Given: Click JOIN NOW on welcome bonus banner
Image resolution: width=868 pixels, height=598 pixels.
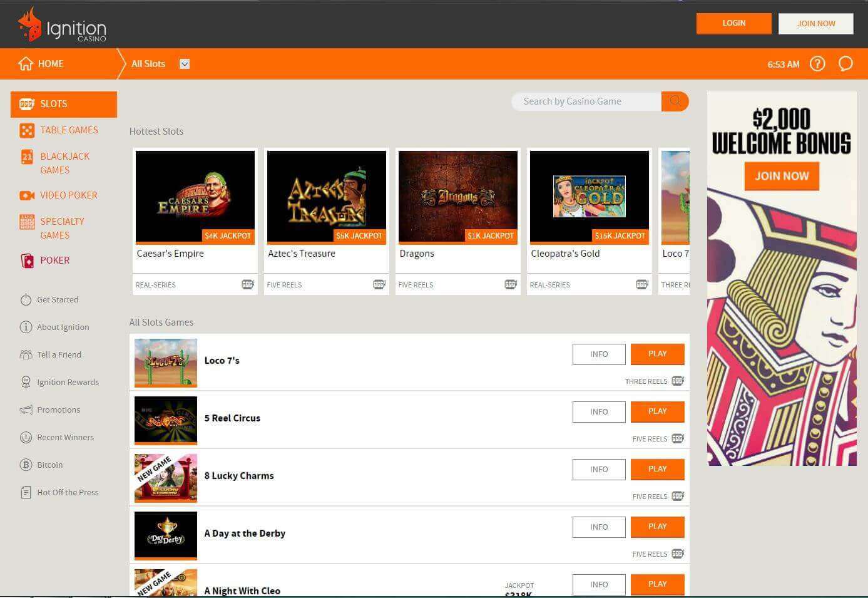Looking at the screenshot, I should (782, 176).
